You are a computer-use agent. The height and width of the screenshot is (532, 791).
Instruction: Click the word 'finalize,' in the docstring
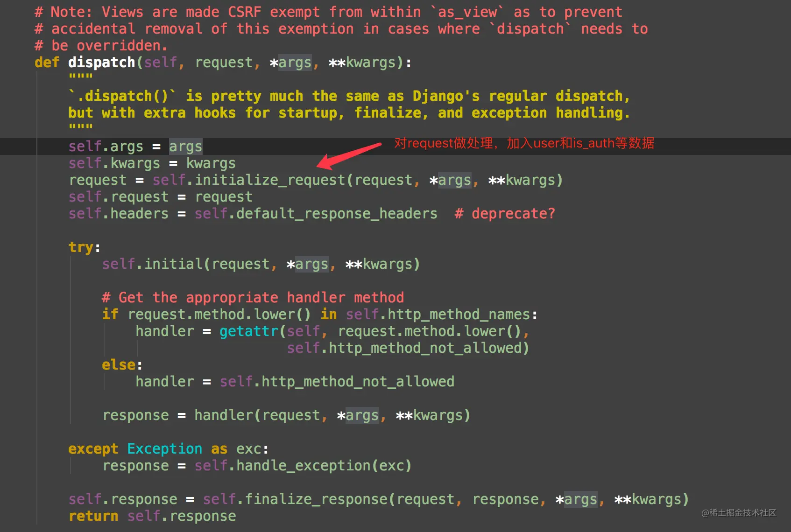[391, 112]
